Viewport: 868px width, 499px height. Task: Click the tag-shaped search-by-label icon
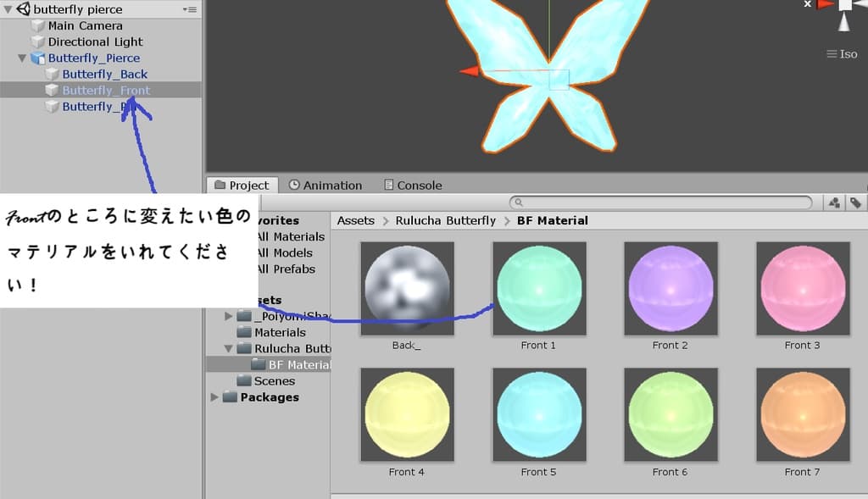[855, 202]
